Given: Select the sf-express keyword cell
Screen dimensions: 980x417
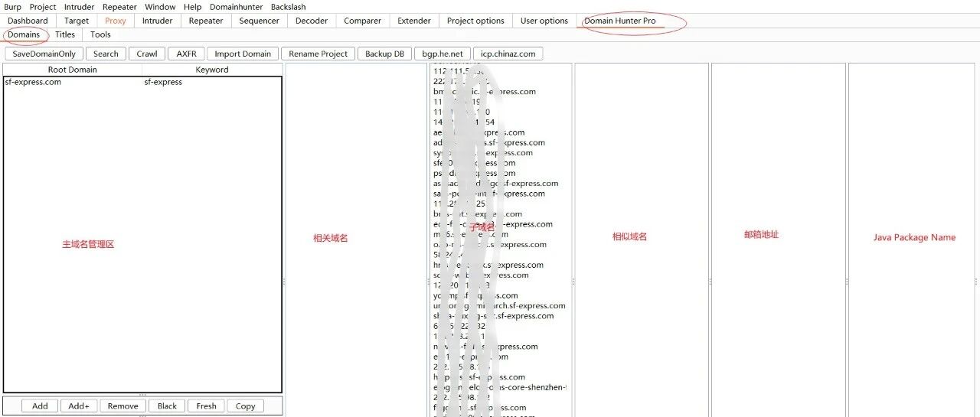Looking at the screenshot, I should [x=212, y=82].
